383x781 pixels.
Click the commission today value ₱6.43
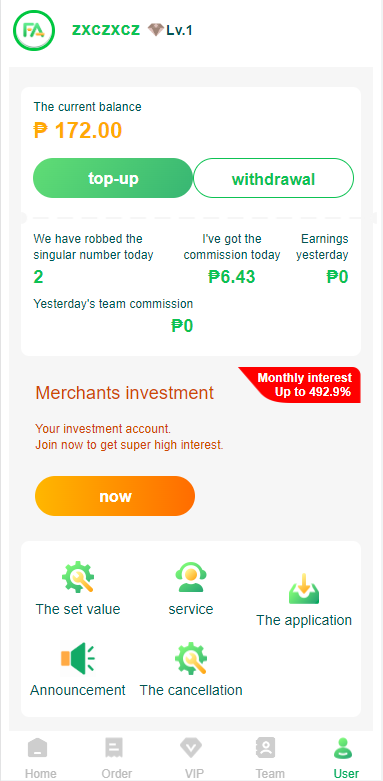pos(232,276)
